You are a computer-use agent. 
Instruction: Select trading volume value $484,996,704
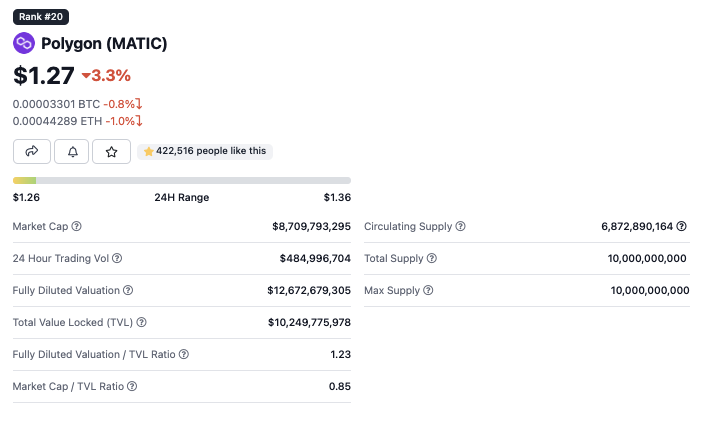pyautogui.click(x=315, y=258)
